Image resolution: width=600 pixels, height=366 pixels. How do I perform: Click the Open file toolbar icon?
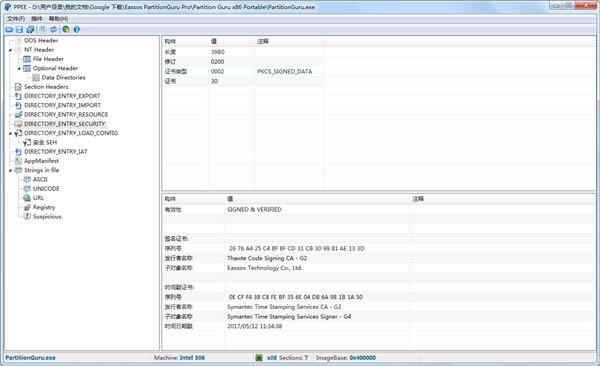(x=9, y=29)
